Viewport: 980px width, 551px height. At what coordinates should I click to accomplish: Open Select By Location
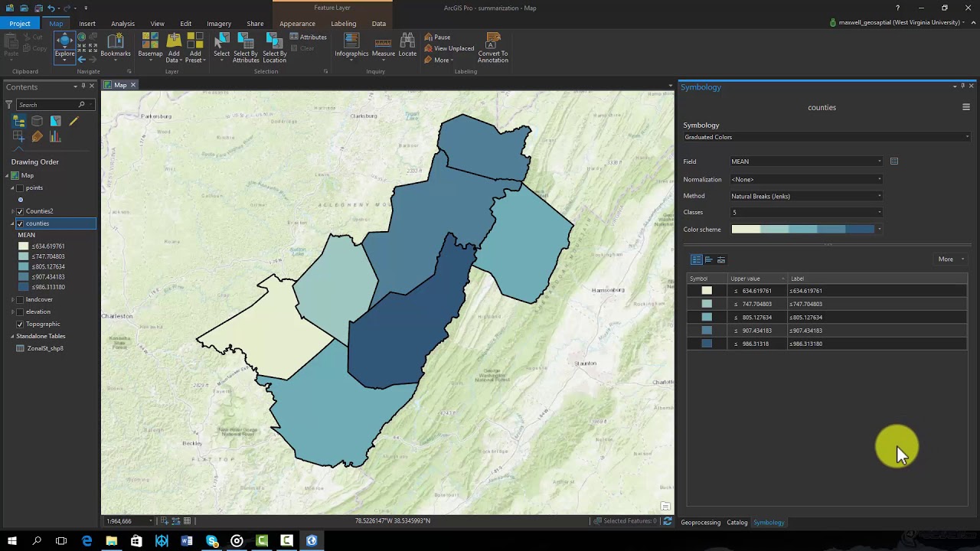click(x=274, y=47)
